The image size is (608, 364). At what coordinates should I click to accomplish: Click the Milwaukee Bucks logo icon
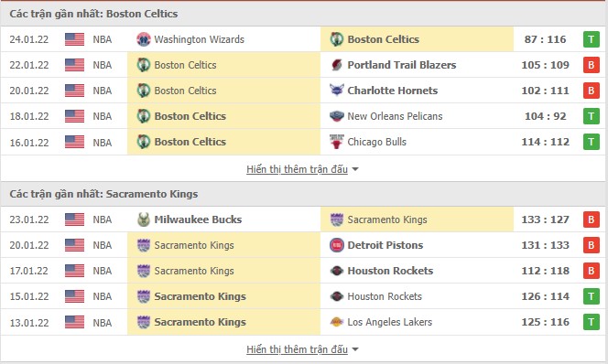tap(144, 219)
